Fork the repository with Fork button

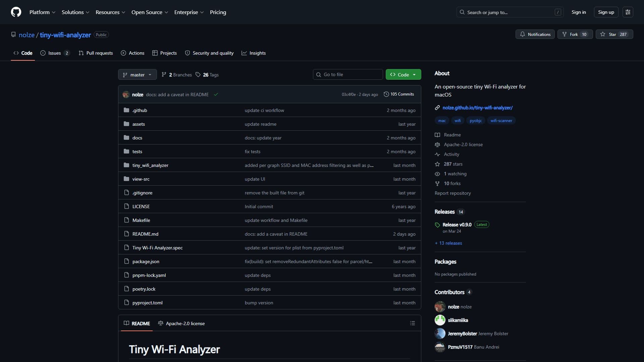575,34
